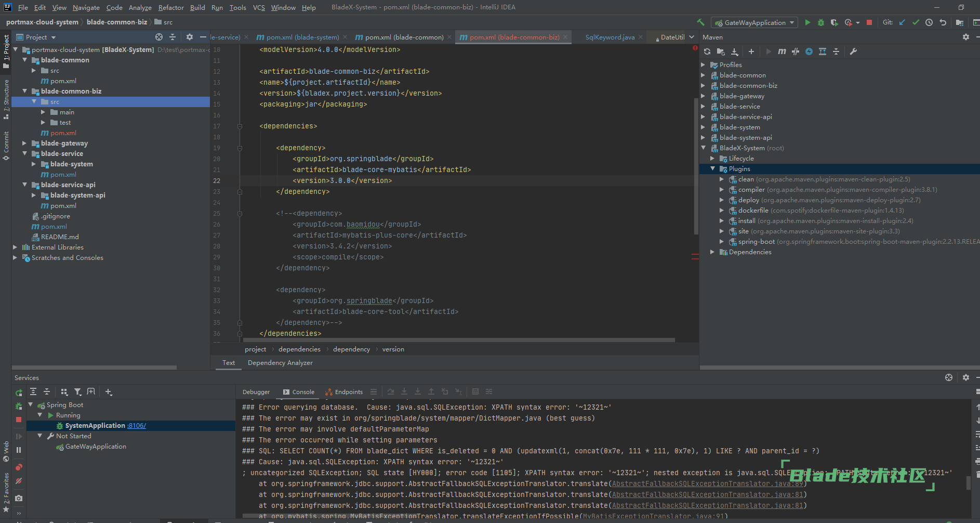Open Project Structure icon in main toolbar
Viewport: 980px width, 523px height.
click(960, 22)
